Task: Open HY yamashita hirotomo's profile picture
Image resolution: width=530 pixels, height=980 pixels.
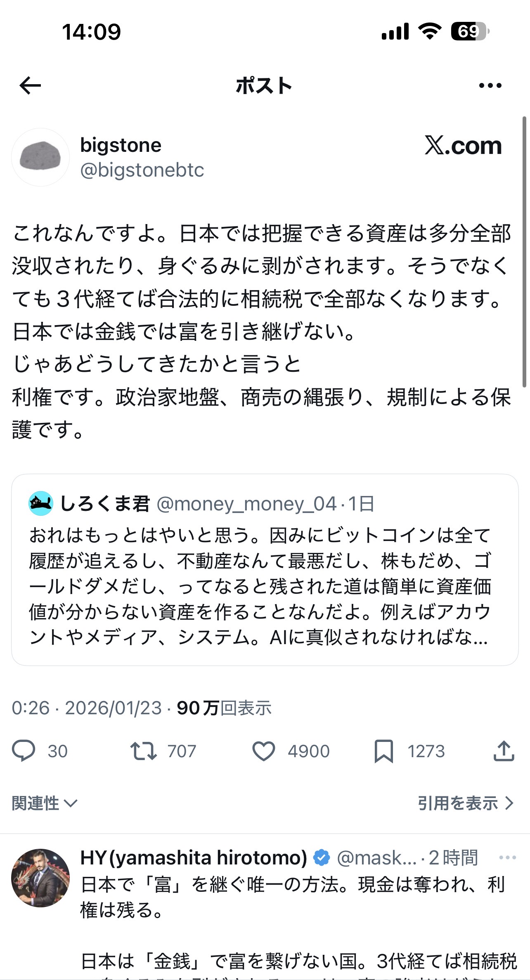Action: 40,878
